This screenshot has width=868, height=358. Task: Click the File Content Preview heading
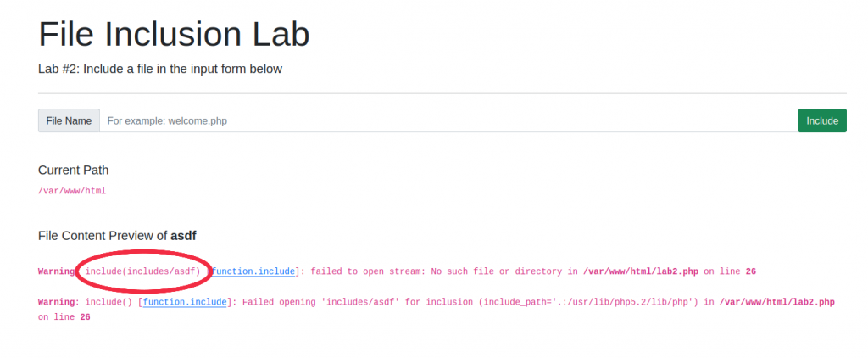117,235
